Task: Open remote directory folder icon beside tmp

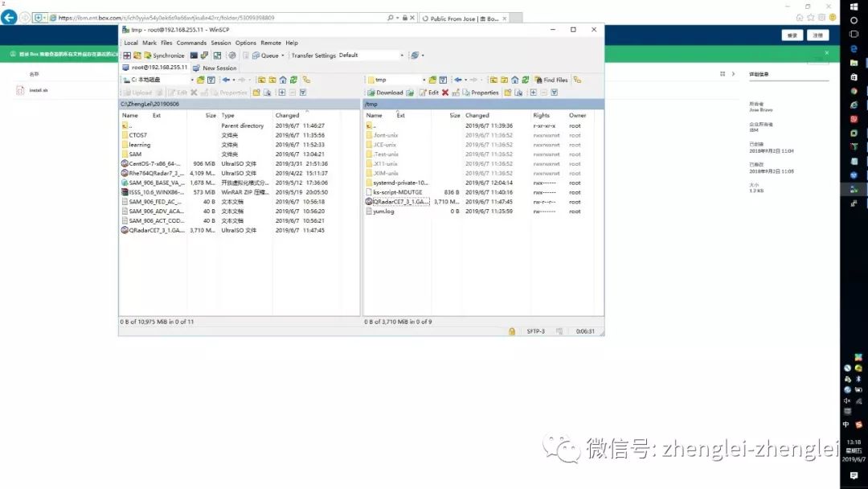Action: [432, 80]
